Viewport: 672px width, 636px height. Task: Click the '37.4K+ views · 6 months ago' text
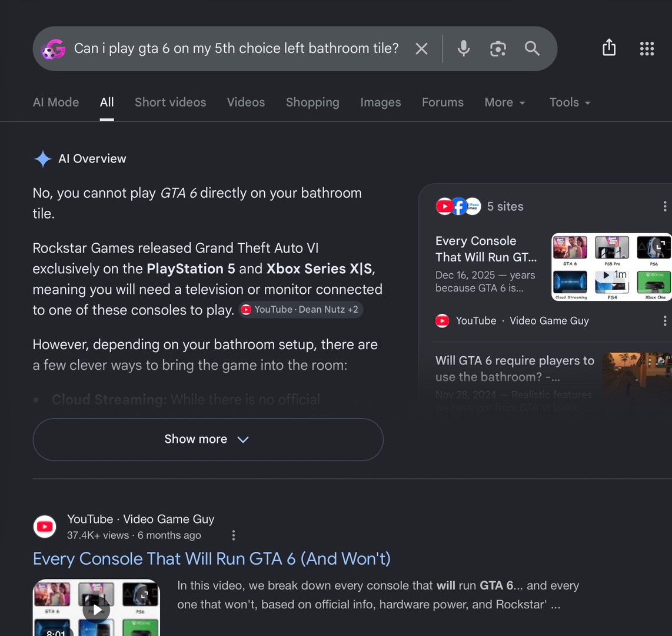pos(134,535)
